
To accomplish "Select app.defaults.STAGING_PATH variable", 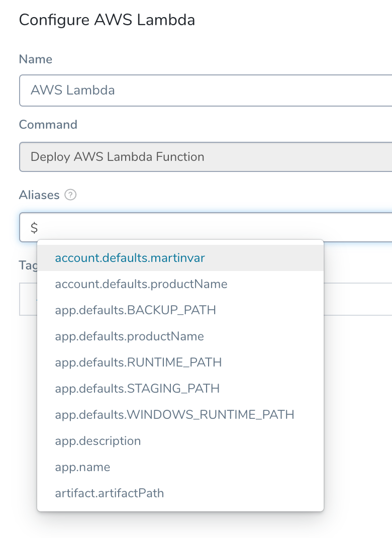I will [180, 388].
